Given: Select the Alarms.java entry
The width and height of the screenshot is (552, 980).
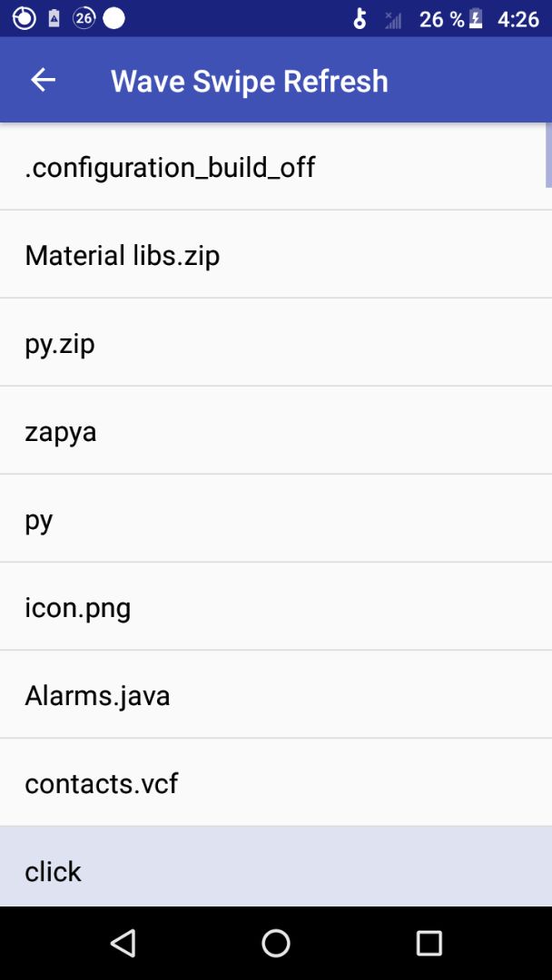Looking at the screenshot, I should pyautogui.click(x=272, y=695).
